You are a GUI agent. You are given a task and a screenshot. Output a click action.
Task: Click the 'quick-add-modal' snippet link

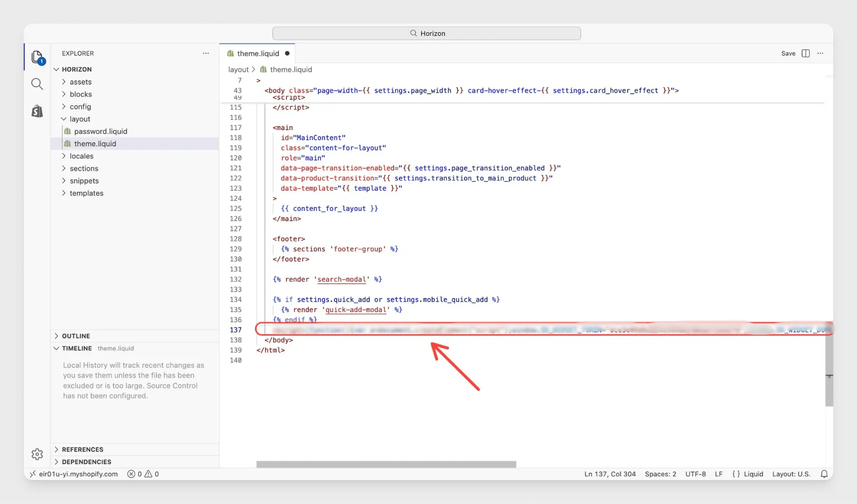pyautogui.click(x=356, y=310)
